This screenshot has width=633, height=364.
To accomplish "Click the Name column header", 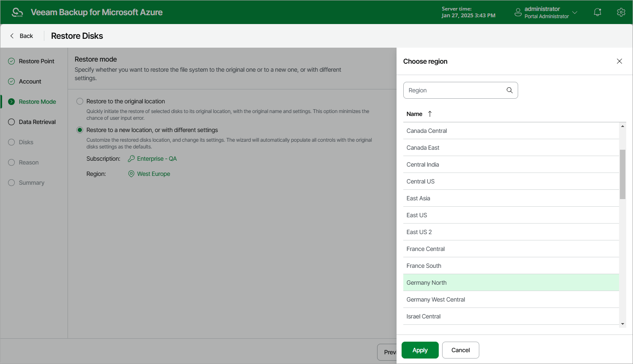I will [414, 114].
